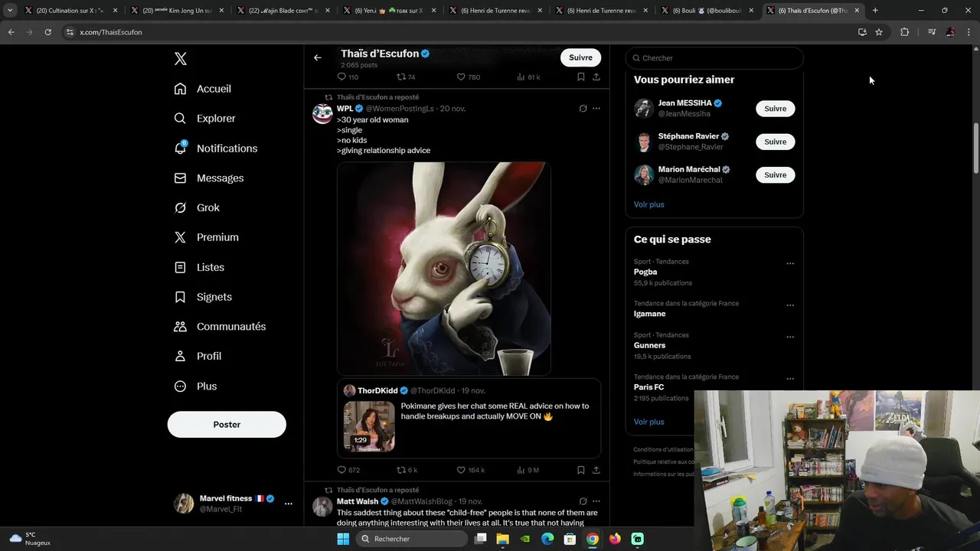Open Notifications in the sidebar
This screenshot has height=551, width=980.
tap(215, 148)
